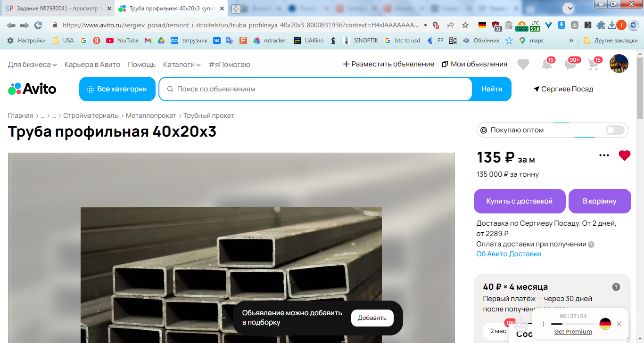Click the В корзину button
The width and height of the screenshot is (644, 343).
coord(599,201)
